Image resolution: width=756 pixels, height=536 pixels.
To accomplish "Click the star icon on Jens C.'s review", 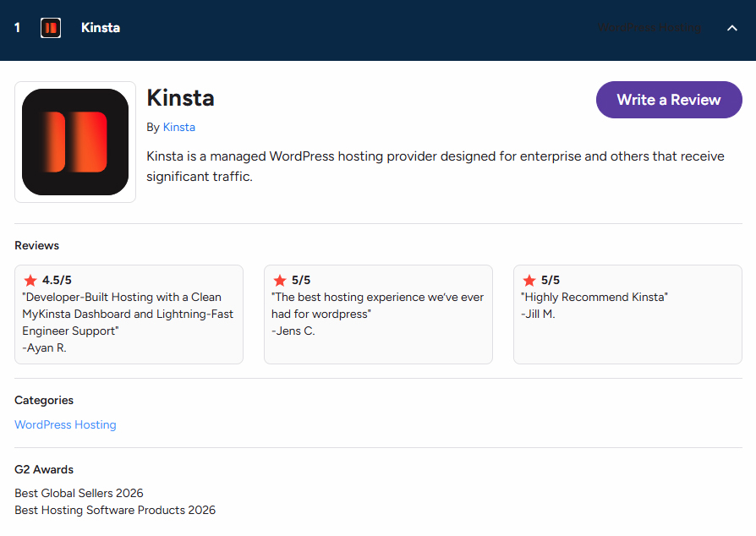I will [280, 280].
